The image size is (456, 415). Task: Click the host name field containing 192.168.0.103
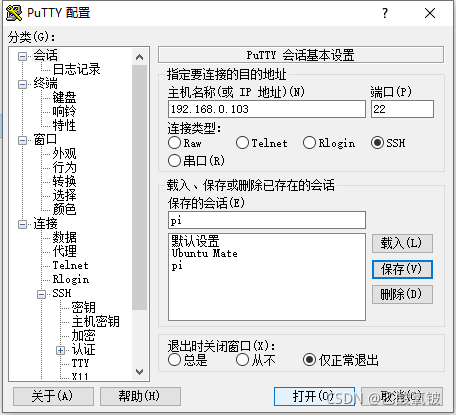click(267, 109)
